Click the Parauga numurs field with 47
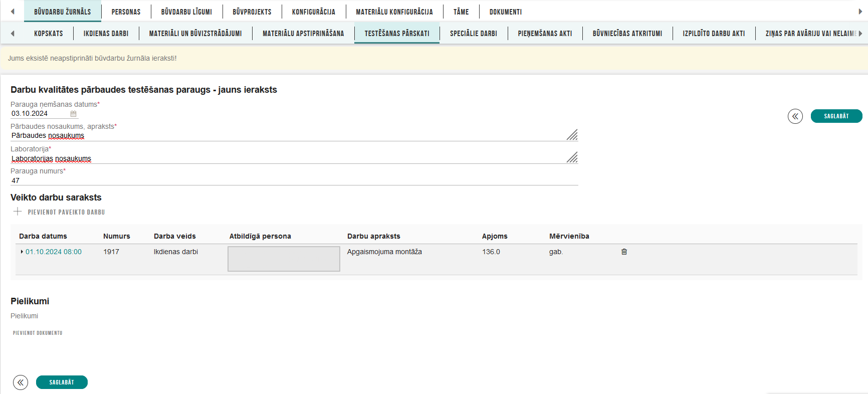 (294, 180)
